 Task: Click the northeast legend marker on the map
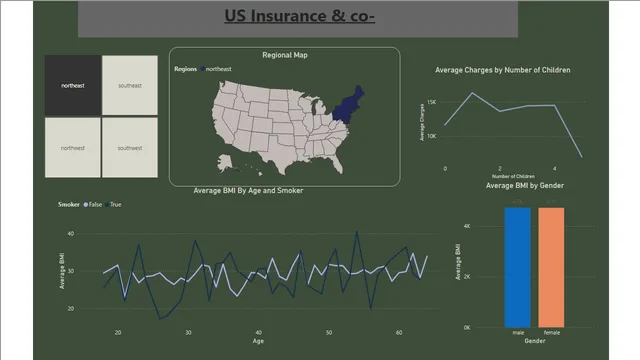click(203, 69)
